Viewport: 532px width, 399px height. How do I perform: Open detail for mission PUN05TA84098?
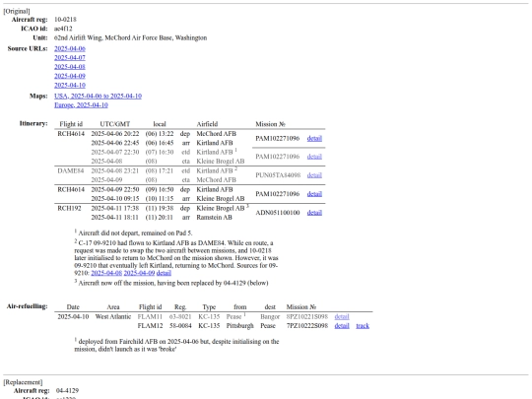pos(314,175)
